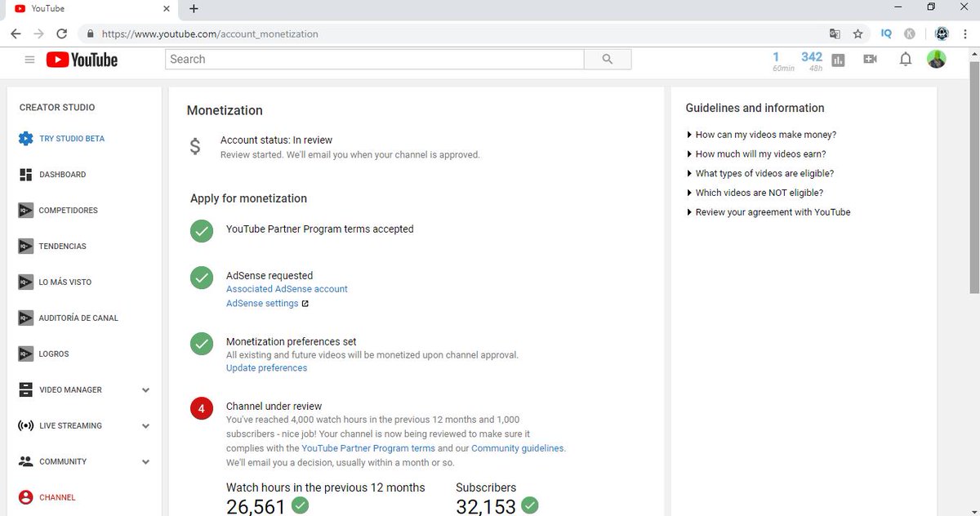Click the Update preferences link
This screenshot has width=980, height=516.
266,368
